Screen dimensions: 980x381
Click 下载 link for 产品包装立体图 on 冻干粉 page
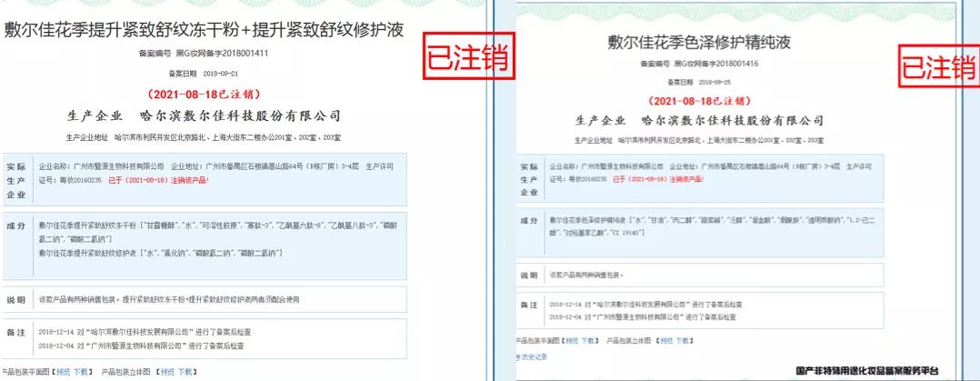click(185, 372)
